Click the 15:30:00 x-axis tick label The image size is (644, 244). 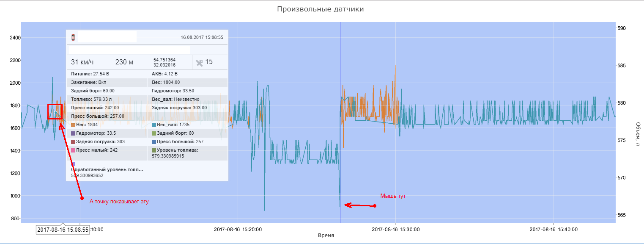396,230
